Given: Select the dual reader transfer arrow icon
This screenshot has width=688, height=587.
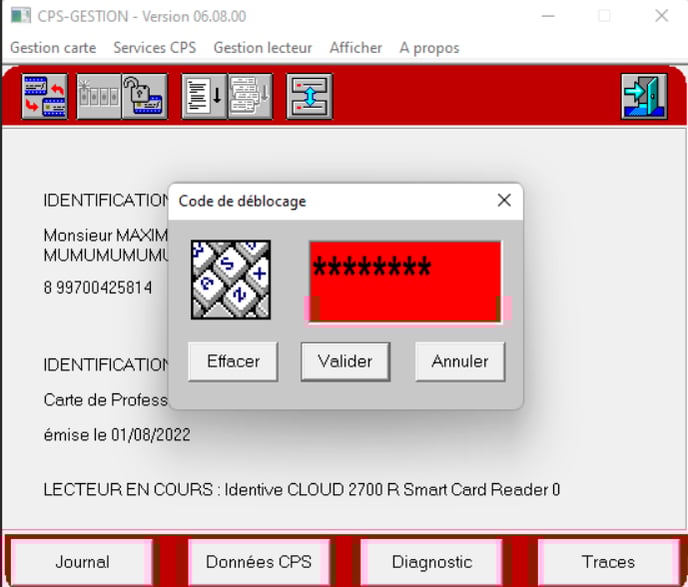Looking at the screenshot, I should click(309, 96).
